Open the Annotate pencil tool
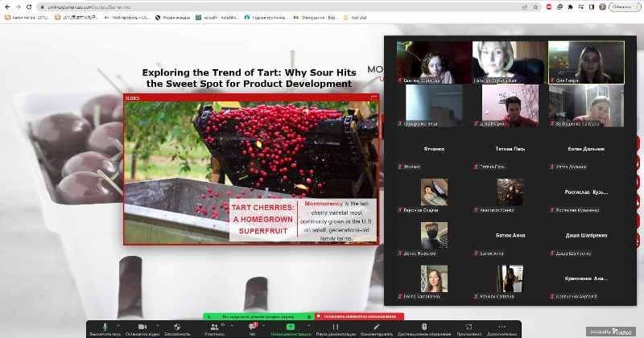The width and height of the screenshot is (644, 338). (x=376, y=329)
